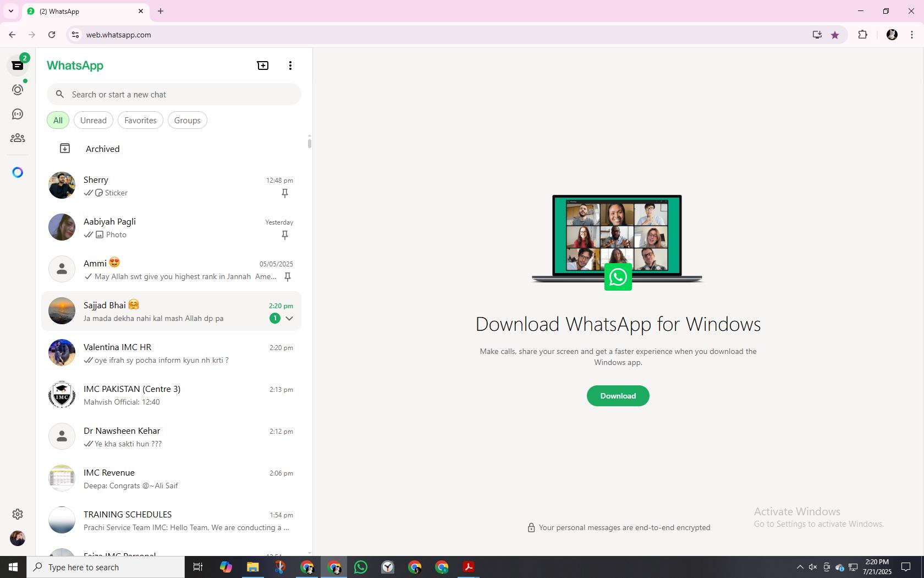
Task: Click the site information icon in the address bar
Action: tap(75, 35)
